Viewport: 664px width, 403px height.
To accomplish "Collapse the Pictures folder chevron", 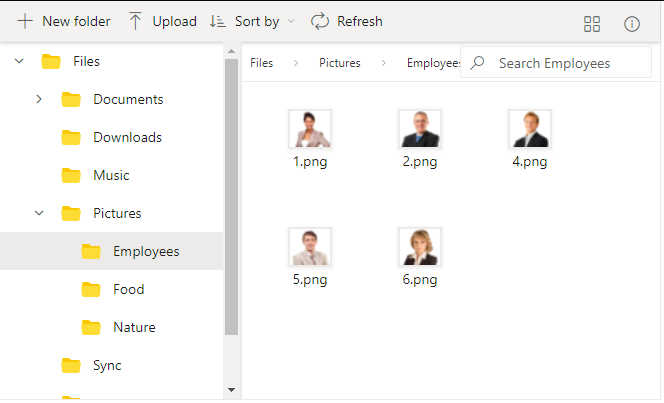I will click(39, 213).
